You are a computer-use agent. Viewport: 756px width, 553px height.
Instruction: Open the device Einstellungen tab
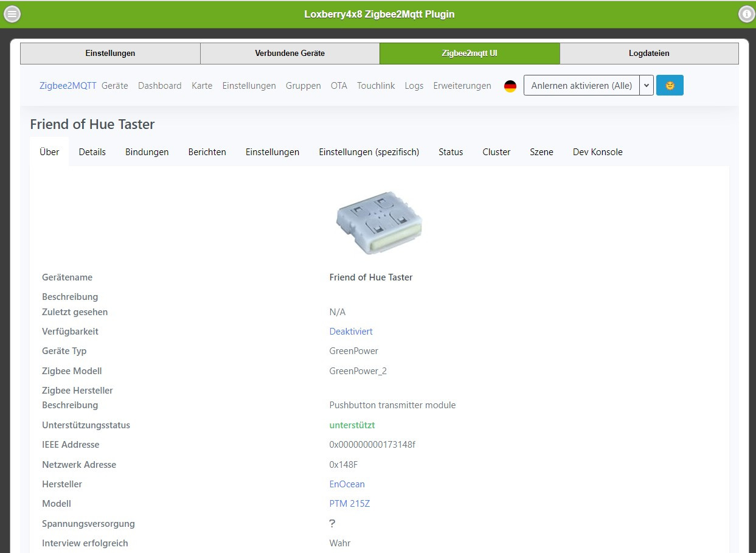coord(272,152)
